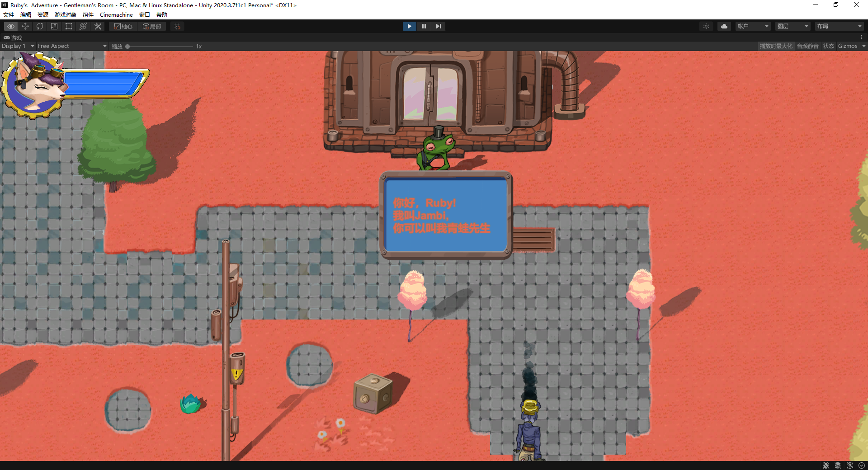
Task: Toggle the 轴心 pivot mode
Action: pos(122,26)
